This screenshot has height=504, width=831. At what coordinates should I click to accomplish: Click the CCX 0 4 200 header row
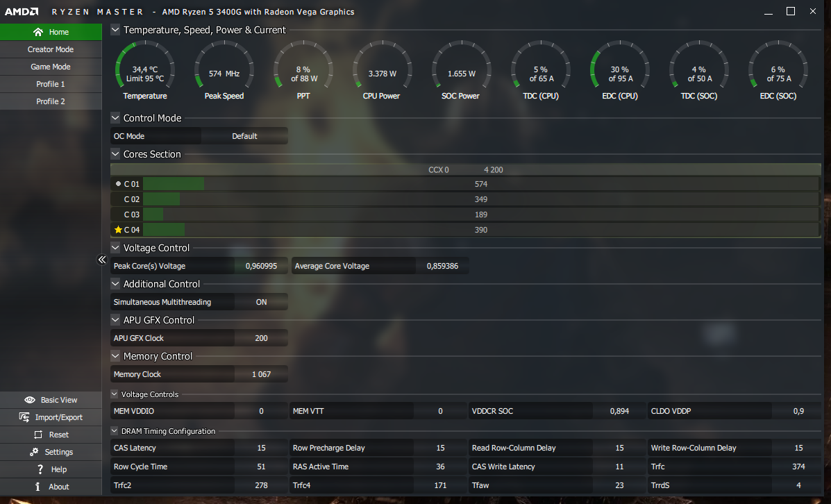[x=465, y=169]
